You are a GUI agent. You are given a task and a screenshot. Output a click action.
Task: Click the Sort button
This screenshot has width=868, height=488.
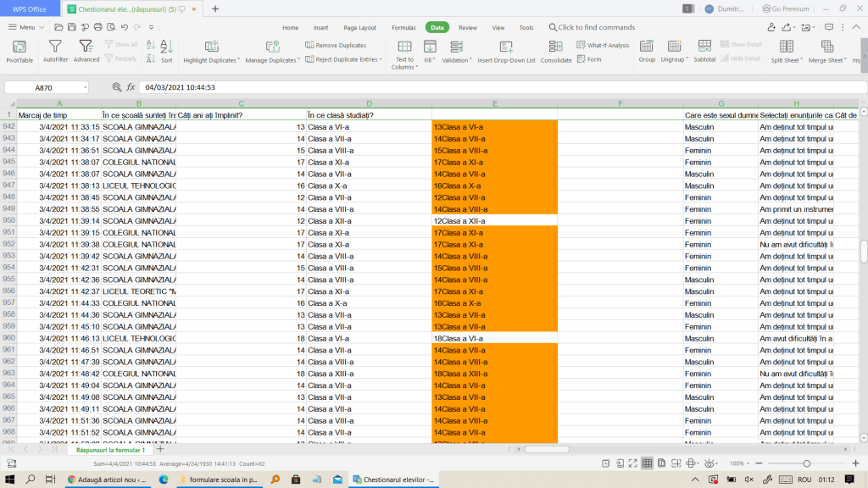pyautogui.click(x=166, y=50)
